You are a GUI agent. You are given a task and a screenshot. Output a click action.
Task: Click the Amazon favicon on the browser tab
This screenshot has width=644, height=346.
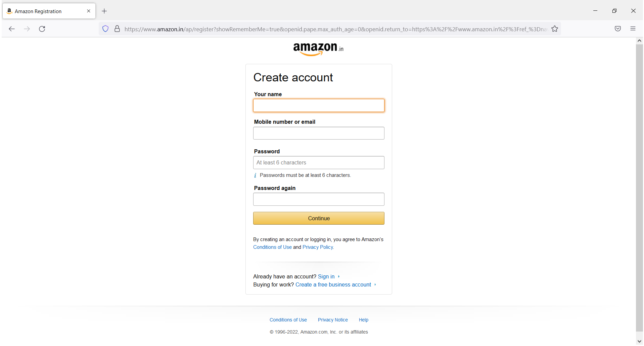(9, 11)
